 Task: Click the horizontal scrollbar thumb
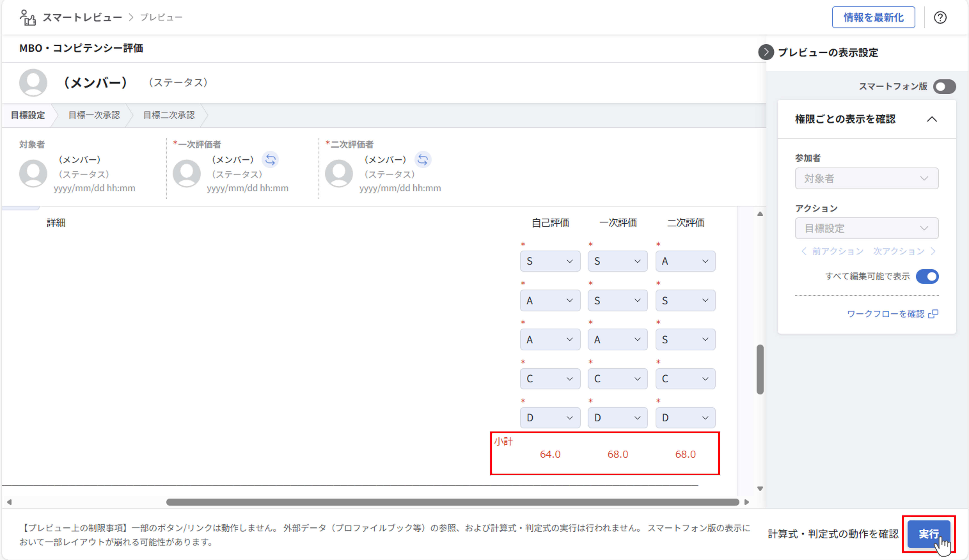tap(452, 502)
